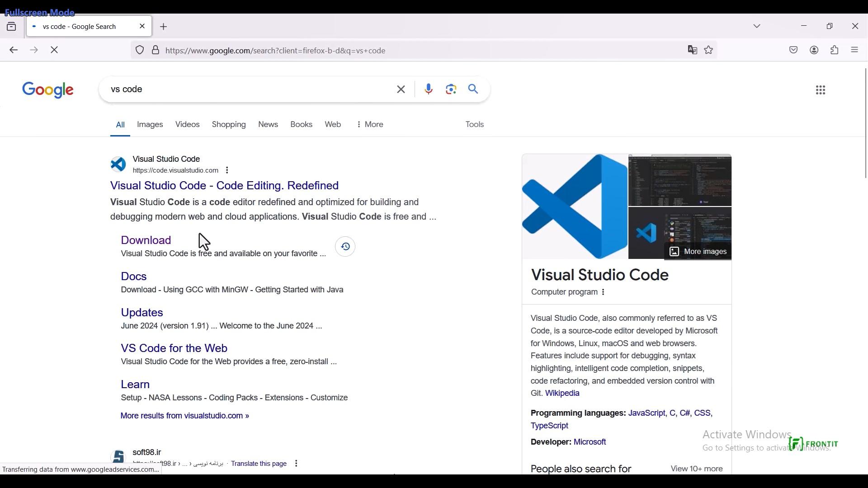868x488 pixels.
Task: Click the translate page icon in address bar
Action: [x=692, y=50]
